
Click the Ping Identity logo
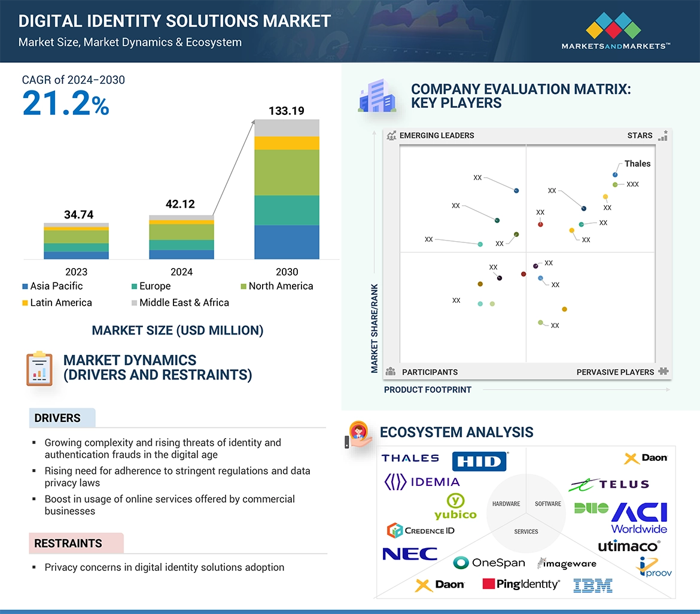pos(521,584)
